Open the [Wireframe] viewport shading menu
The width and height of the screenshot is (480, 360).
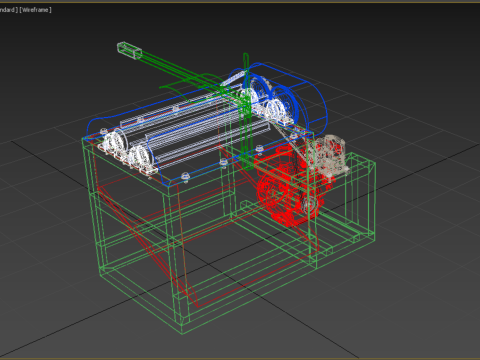(35, 10)
